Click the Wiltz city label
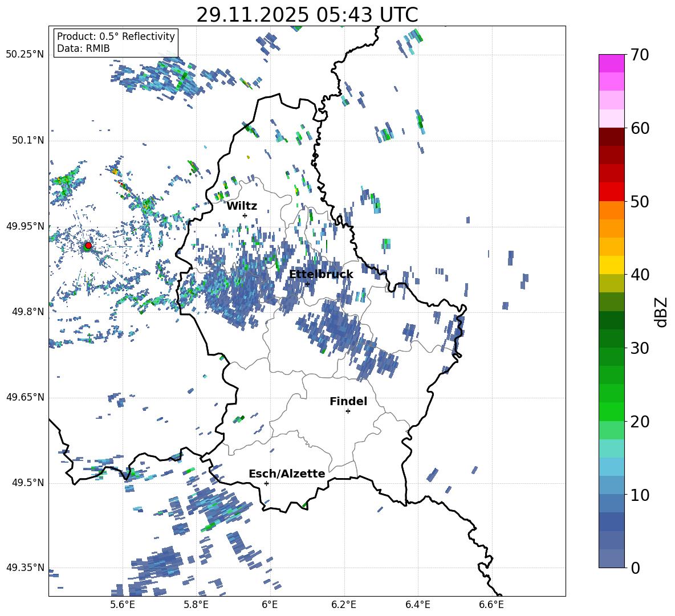This screenshot has width=675, height=616. click(242, 206)
